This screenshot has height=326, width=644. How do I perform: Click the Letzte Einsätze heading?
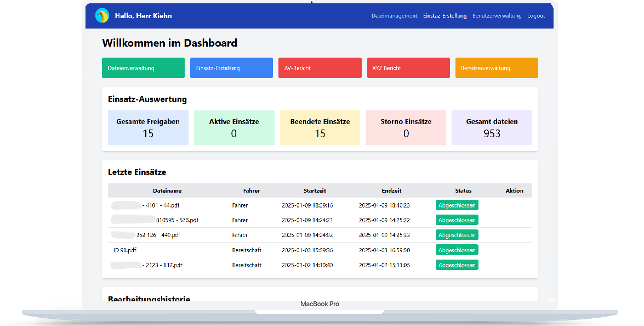137,172
